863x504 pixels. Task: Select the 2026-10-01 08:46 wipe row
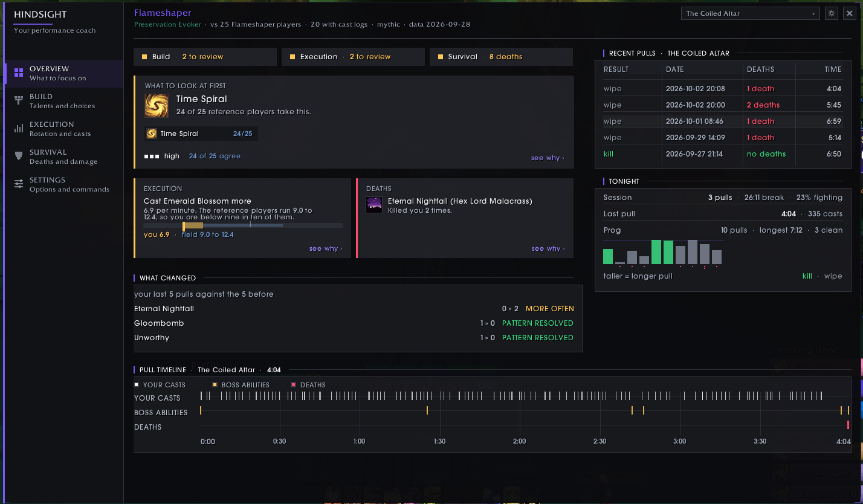click(723, 121)
